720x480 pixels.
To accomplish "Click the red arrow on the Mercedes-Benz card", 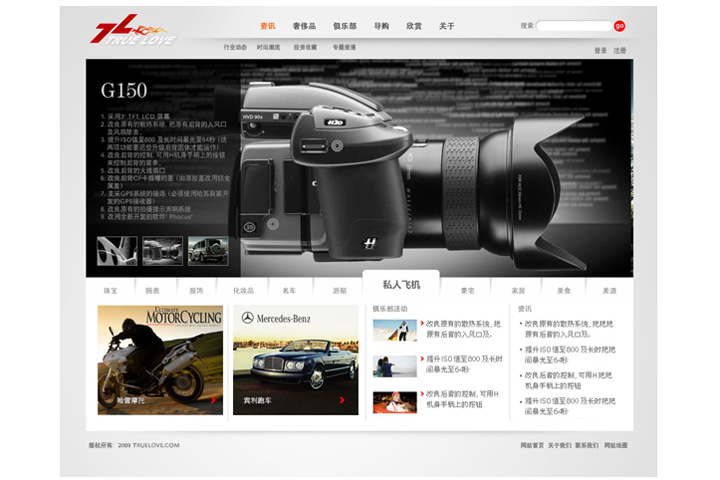I will (x=342, y=400).
